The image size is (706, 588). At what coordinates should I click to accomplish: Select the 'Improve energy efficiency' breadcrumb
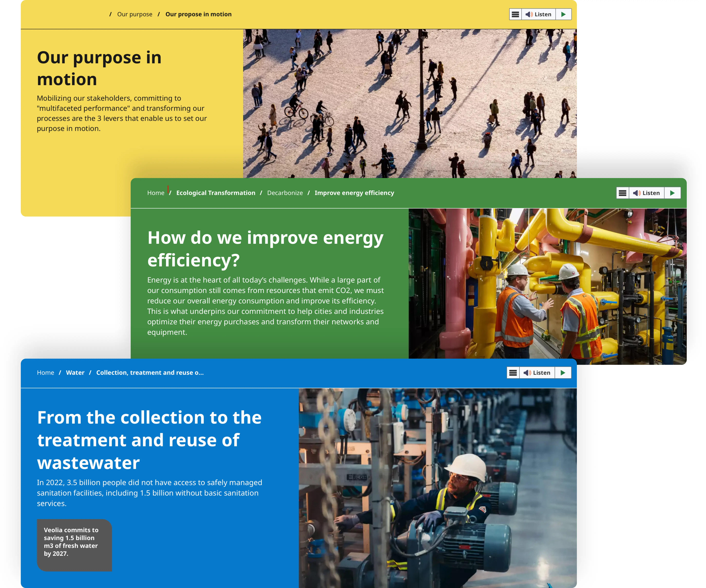click(x=354, y=193)
